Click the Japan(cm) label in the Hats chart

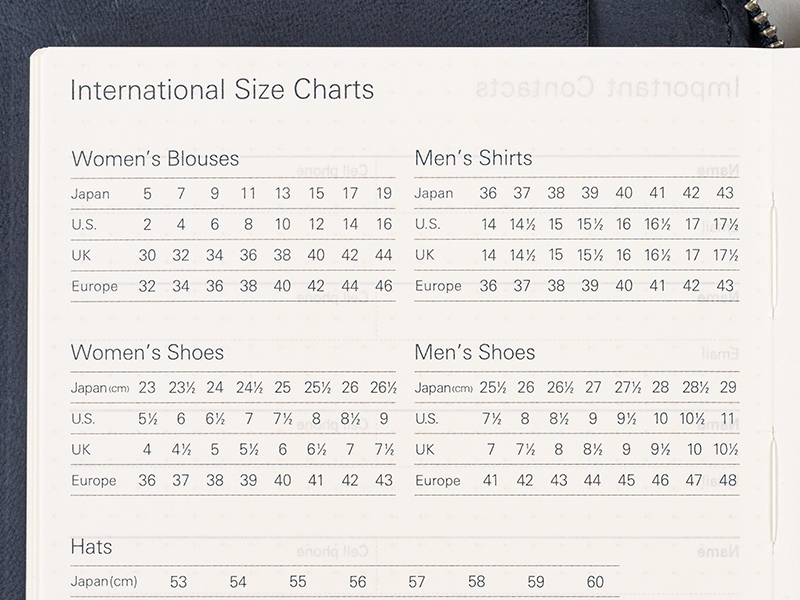103,582
